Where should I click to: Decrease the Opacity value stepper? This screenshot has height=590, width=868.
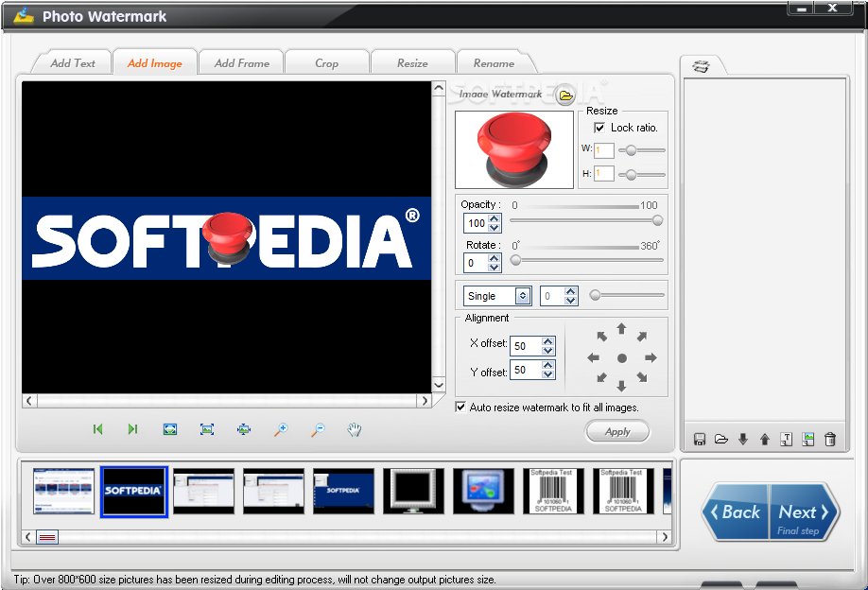coord(495,228)
